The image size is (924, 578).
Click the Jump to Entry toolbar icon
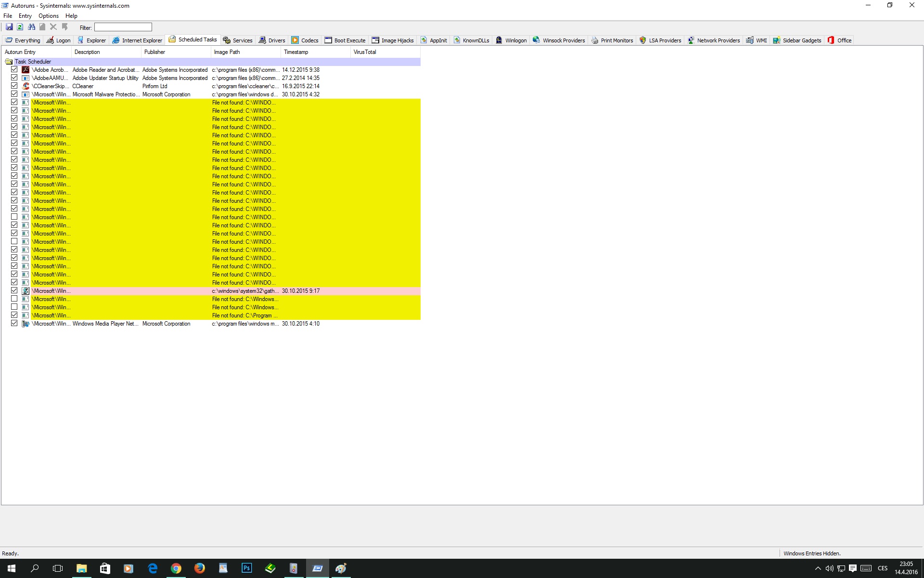coord(64,27)
